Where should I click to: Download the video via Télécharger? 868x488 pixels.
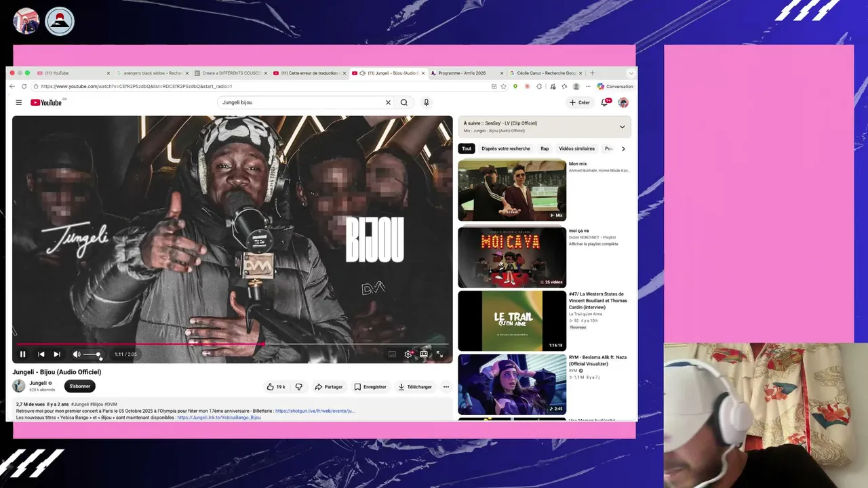click(x=415, y=387)
